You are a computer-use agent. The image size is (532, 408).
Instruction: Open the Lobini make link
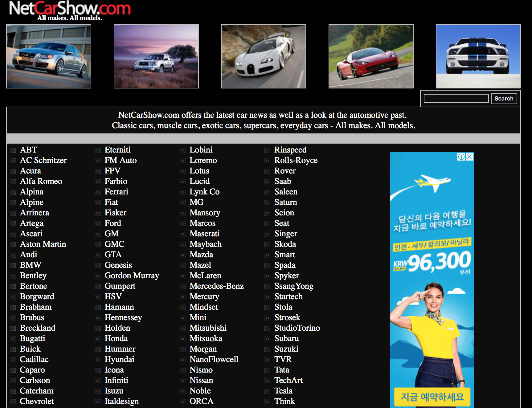click(201, 150)
